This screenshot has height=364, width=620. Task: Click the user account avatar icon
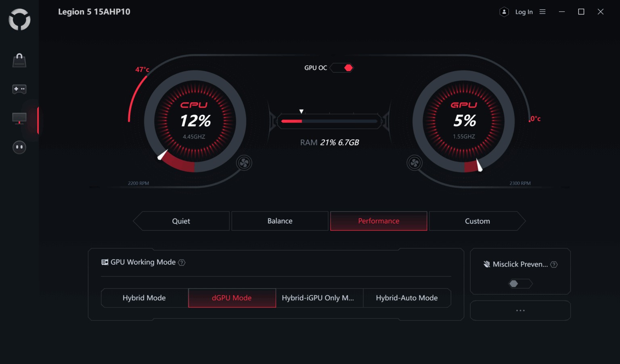504,12
